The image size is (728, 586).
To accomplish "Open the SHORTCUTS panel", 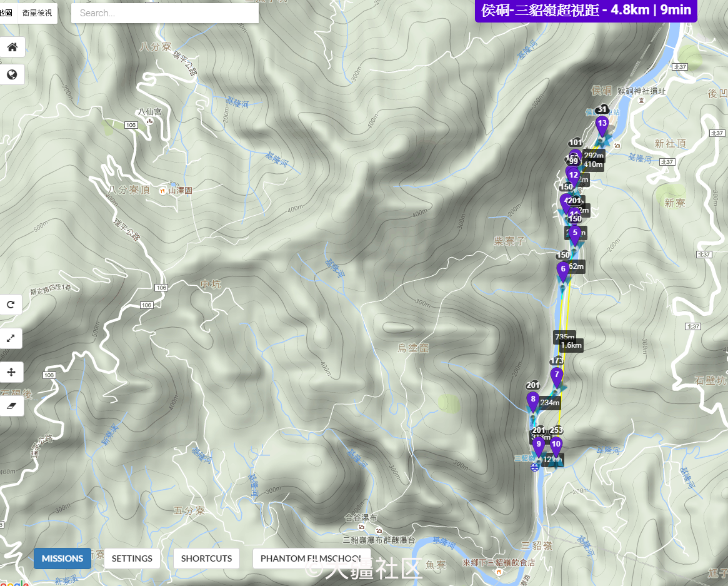I will click(x=206, y=558).
